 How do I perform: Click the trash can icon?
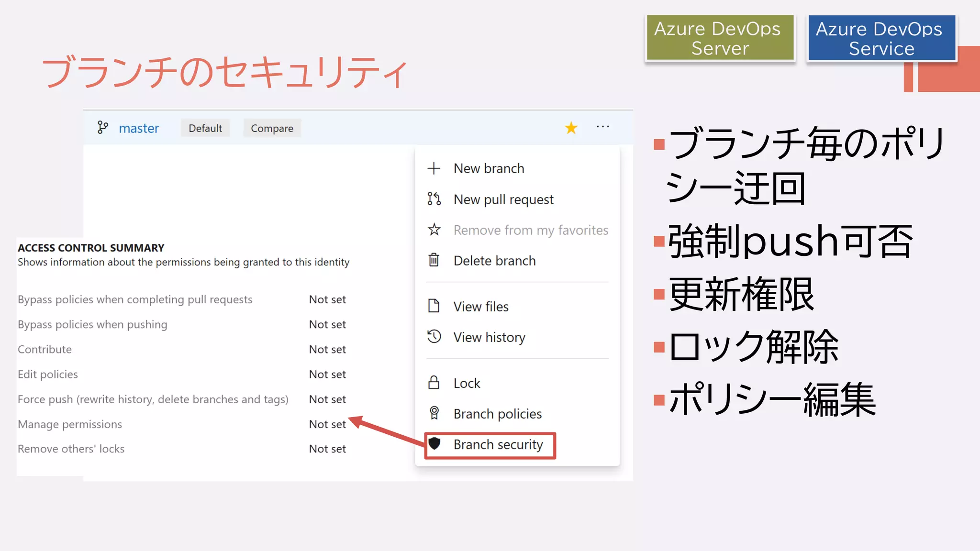pos(434,260)
